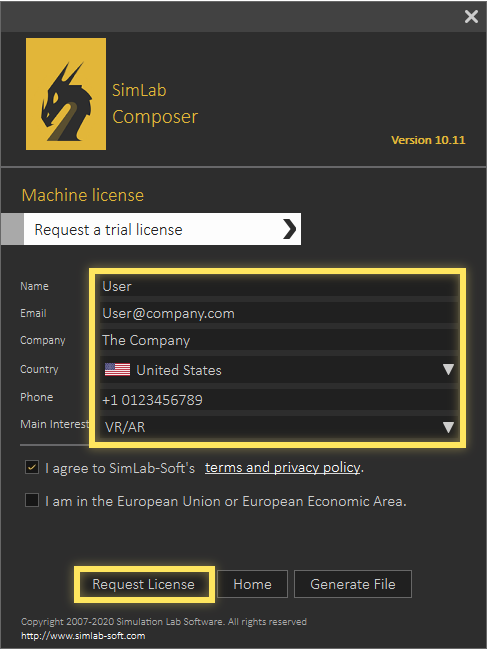
Task: Click the Version 10.11 label
Action: point(428,140)
